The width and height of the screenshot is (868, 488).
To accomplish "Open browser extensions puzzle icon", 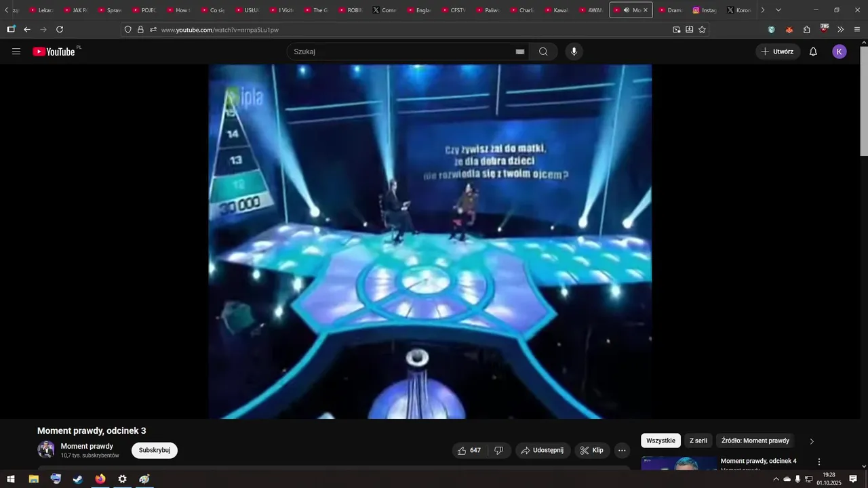I will click(x=806, y=29).
